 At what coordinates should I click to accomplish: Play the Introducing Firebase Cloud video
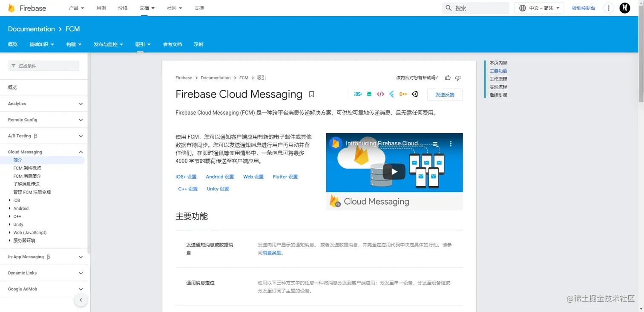coord(394,171)
